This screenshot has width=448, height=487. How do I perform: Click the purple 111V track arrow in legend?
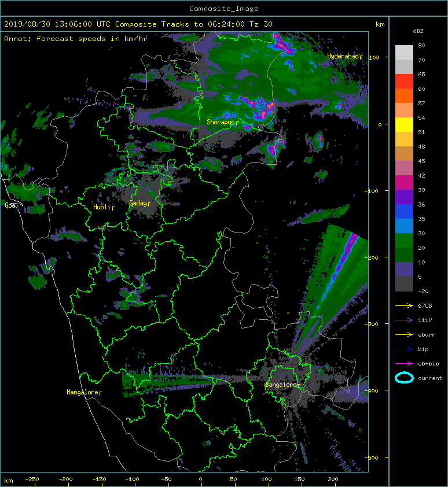click(404, 320)
